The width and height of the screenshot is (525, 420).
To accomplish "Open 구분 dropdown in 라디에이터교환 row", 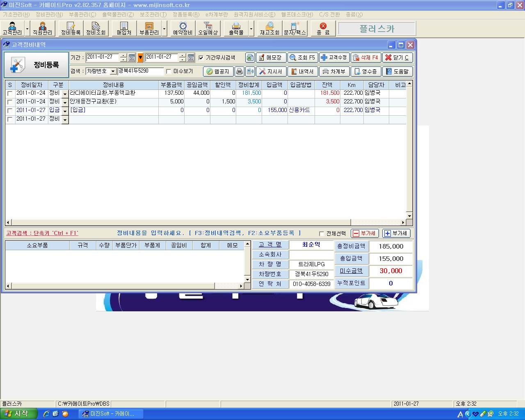I will [65, 94].
